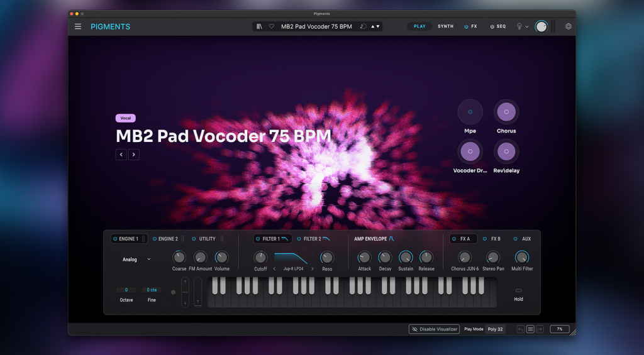644x355 pixels.
Task: Toggle Engine 1 power icon
Action: coord(115,239)
